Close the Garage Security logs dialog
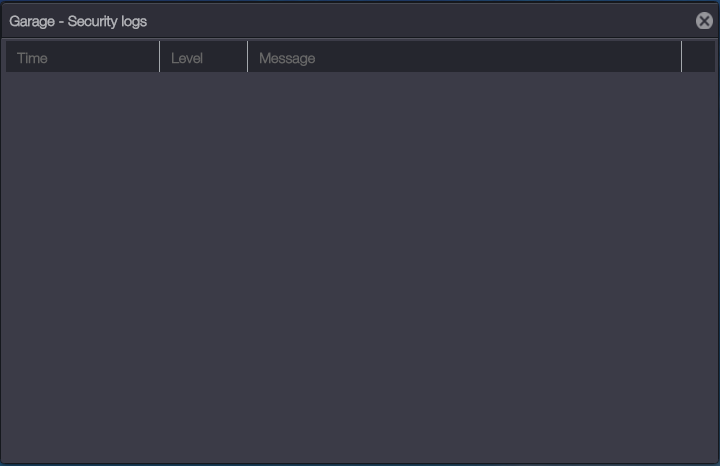 point(704,21)
